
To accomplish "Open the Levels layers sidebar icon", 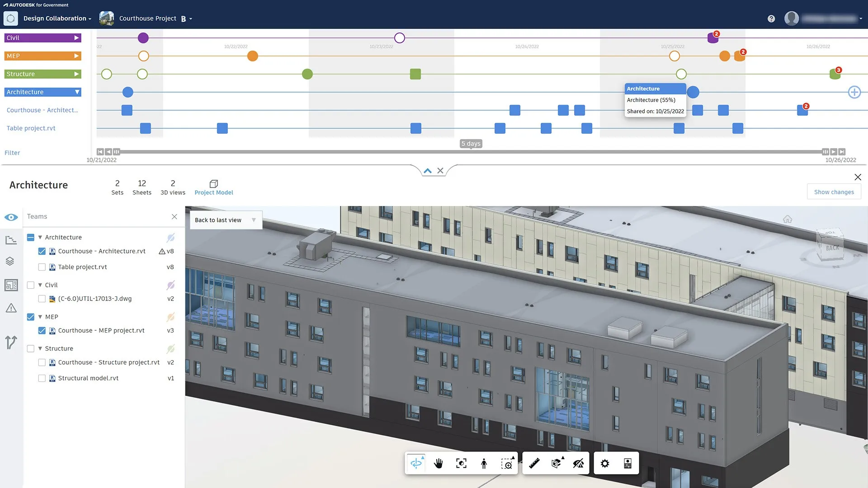I will 10,261.
